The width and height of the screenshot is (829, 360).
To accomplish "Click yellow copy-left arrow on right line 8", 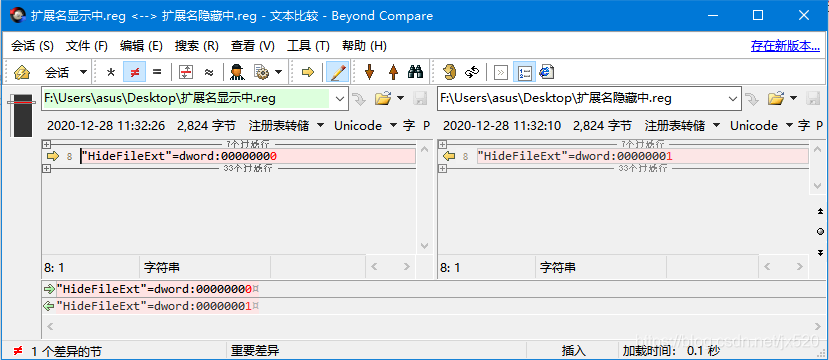I will coord(449,156).
